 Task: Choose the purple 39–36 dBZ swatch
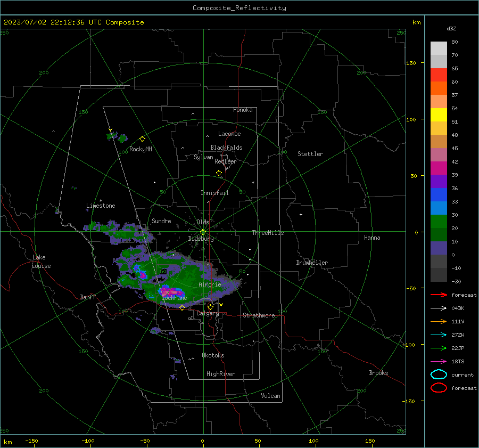439,182
